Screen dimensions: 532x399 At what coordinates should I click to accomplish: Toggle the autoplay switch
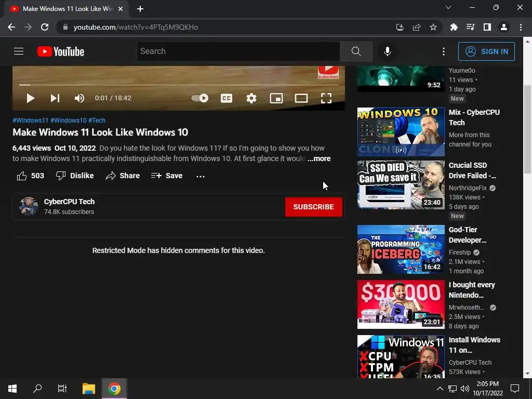coord(200,98)
